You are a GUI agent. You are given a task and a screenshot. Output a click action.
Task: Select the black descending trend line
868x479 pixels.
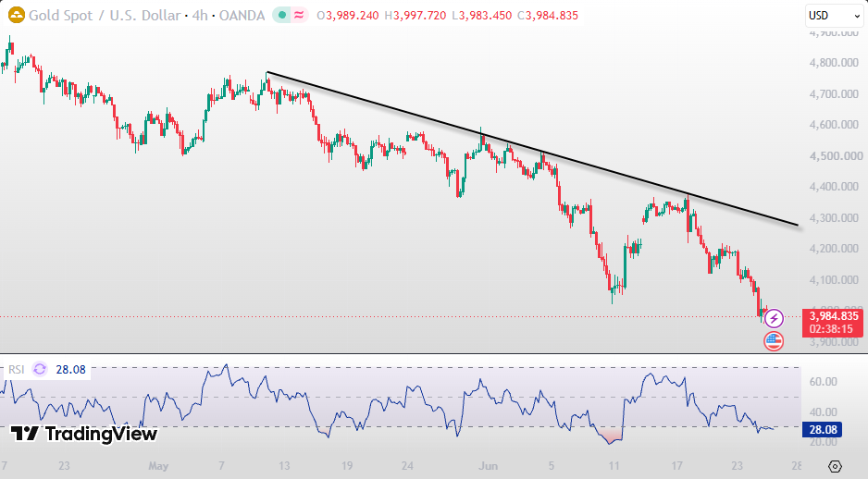531,149
